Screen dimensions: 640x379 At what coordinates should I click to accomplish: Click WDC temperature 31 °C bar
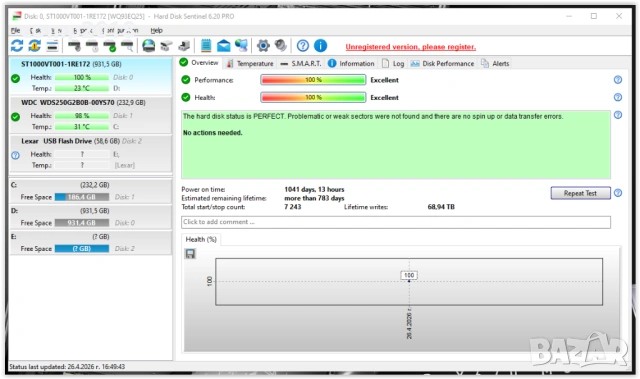pyautogui.click(x=82, y=127)
